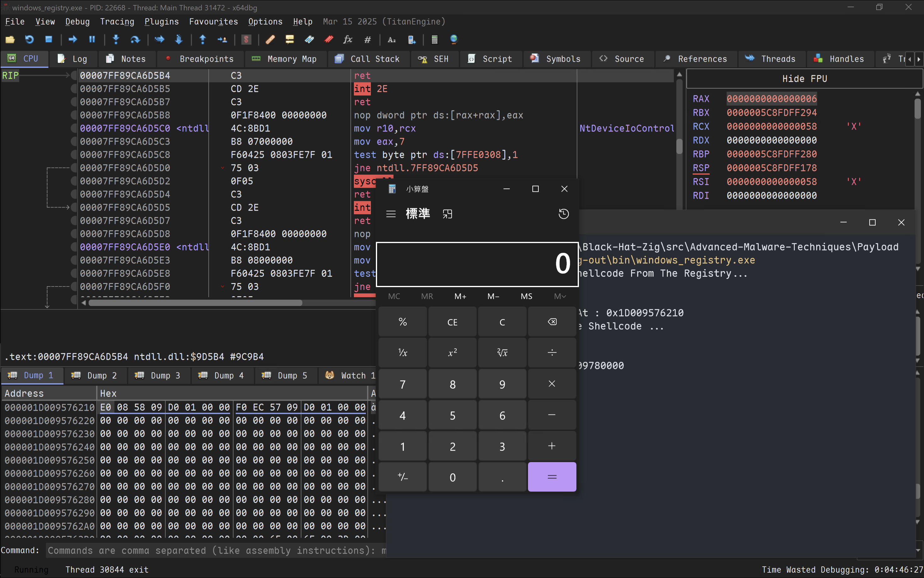Toggle breakpoint dot at 00007FF89CA6D5B8
The width and height of the screenshot is (924, 578).
(74, 115)
